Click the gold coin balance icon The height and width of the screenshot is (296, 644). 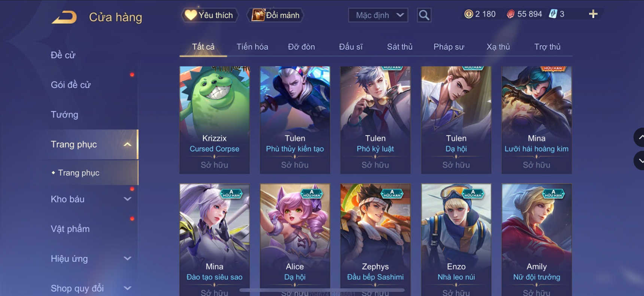pyautogui.click(x=468, y=14)
